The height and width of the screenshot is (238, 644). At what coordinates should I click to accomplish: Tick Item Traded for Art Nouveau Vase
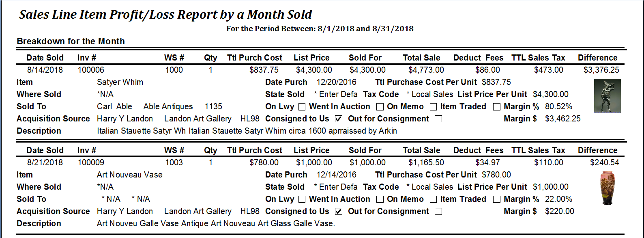pos(496,199)
